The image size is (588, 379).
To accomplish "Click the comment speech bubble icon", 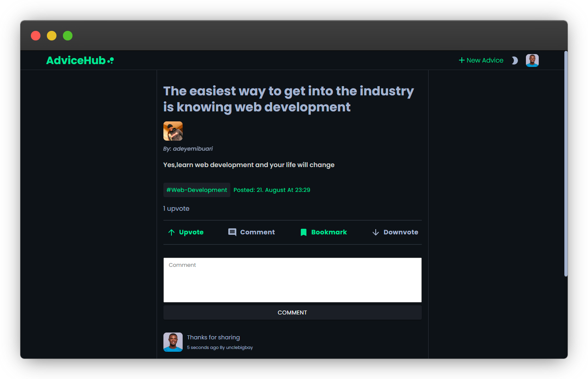I will (x=232, y=232).
